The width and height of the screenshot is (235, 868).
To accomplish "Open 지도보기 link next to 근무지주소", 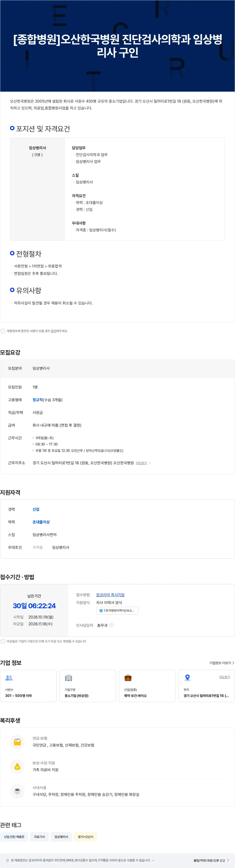I will pos(141,463).
